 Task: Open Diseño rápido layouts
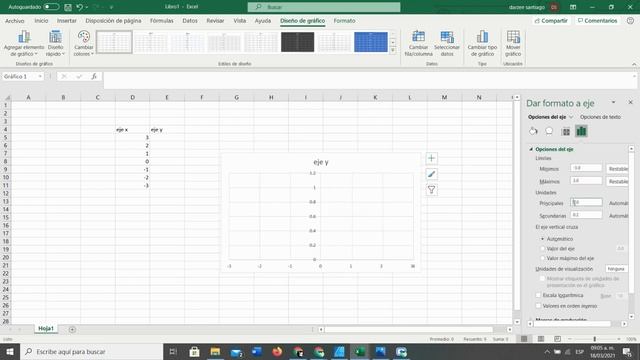pyautogui.click(x=55, y=43)
